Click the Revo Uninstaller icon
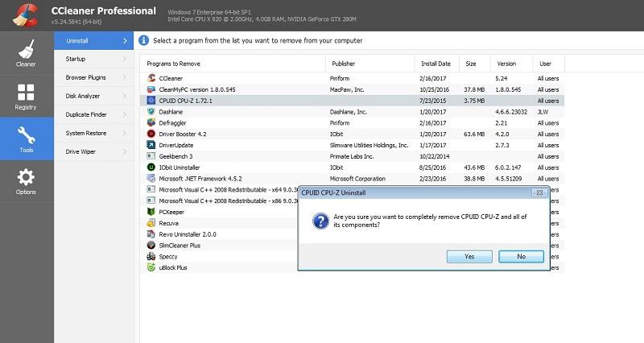 coord(151,234)
